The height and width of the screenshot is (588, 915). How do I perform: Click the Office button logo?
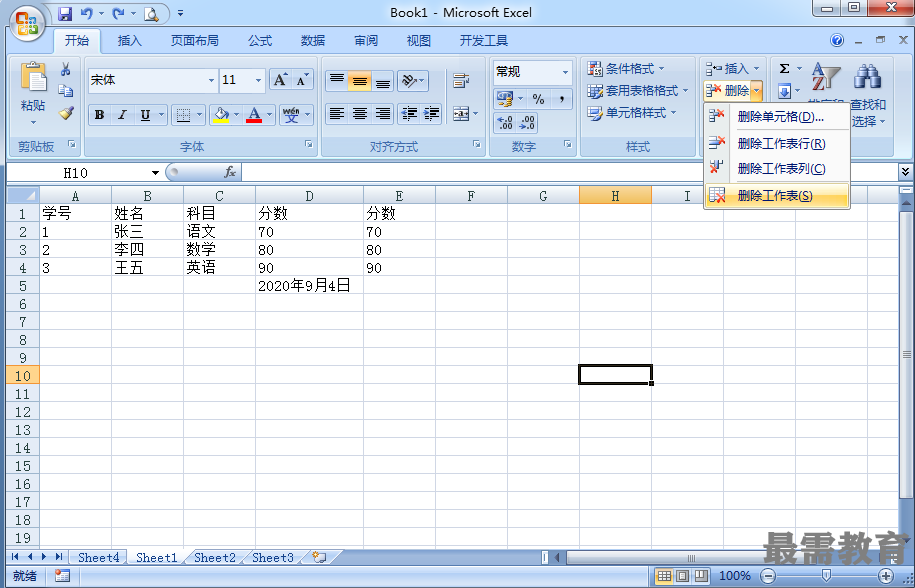[26, 23]
